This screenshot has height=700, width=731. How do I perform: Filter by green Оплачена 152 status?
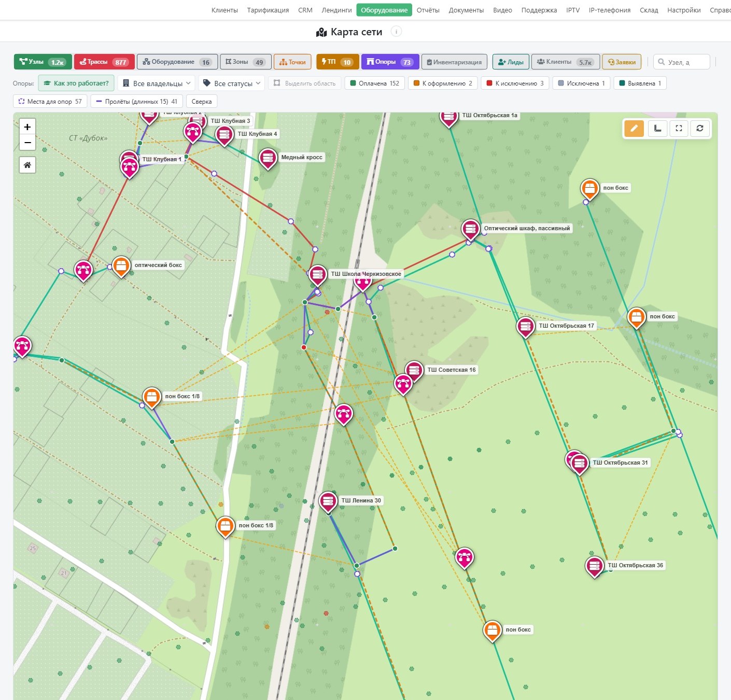pos(374,83)
